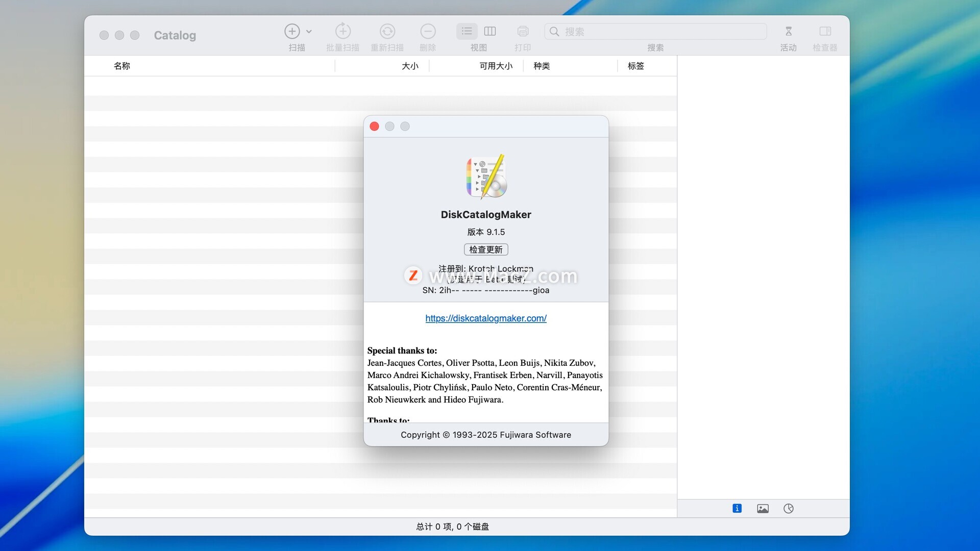
Task: Select the image preview tab icon in inspector
Action: click(763, 508)
